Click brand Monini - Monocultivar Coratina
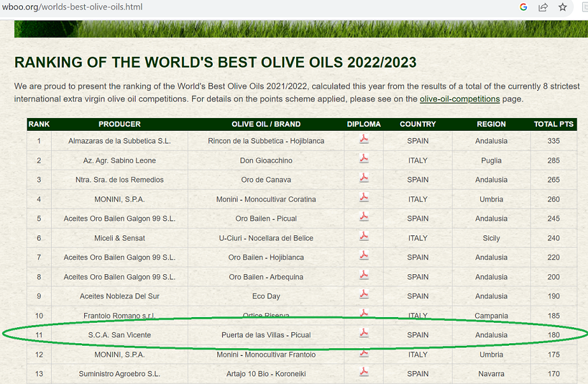The width and height of the screenshot is (588, 384). pyautogui.click(x=266, y=199)
